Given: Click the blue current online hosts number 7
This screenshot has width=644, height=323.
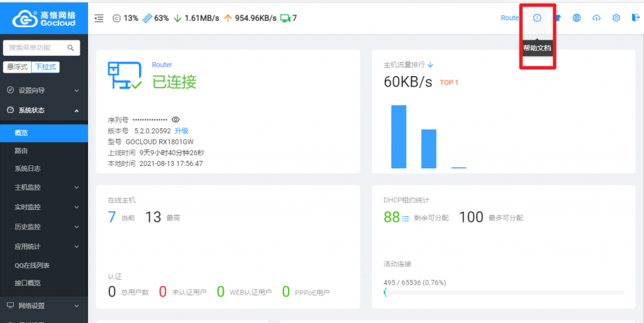Looking at the screenshot, I should click(x=112, y=217).
